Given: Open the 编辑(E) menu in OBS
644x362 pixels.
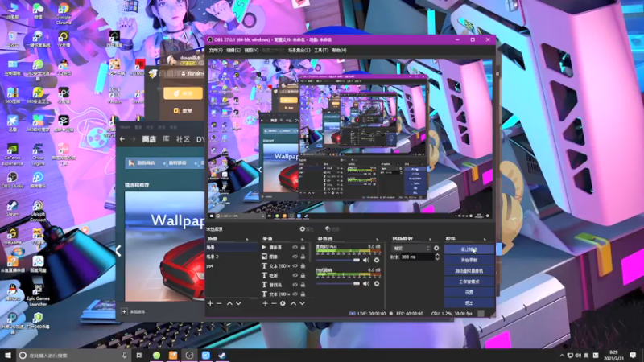Looking at the screenshot, I should (x=233, y=51).
